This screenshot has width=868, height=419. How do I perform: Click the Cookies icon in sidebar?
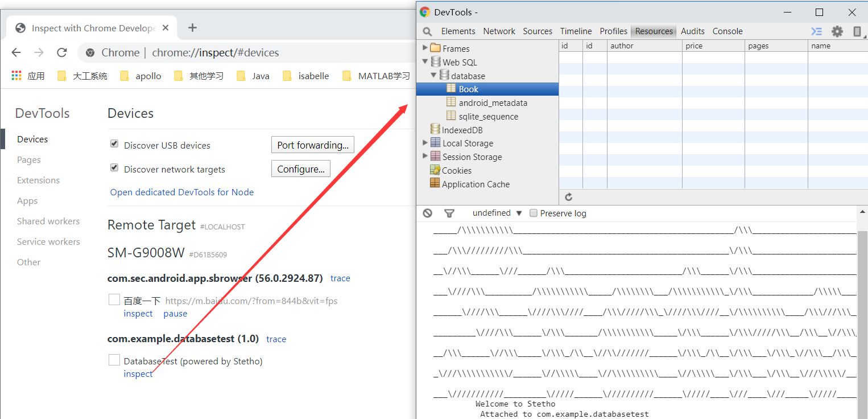pos(435,170)
